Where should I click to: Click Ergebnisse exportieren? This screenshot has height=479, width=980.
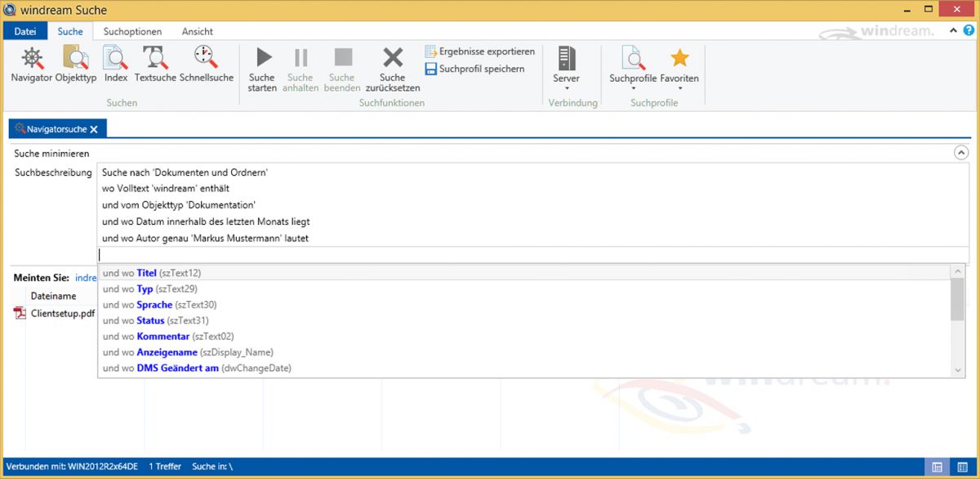(479, 51)
